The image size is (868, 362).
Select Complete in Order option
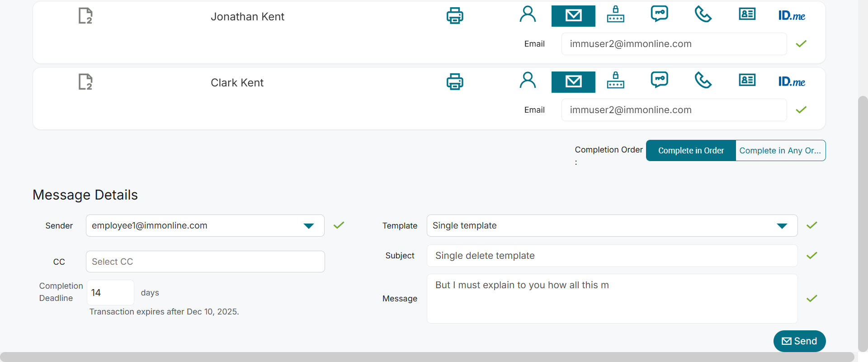(x=691, y=151)
